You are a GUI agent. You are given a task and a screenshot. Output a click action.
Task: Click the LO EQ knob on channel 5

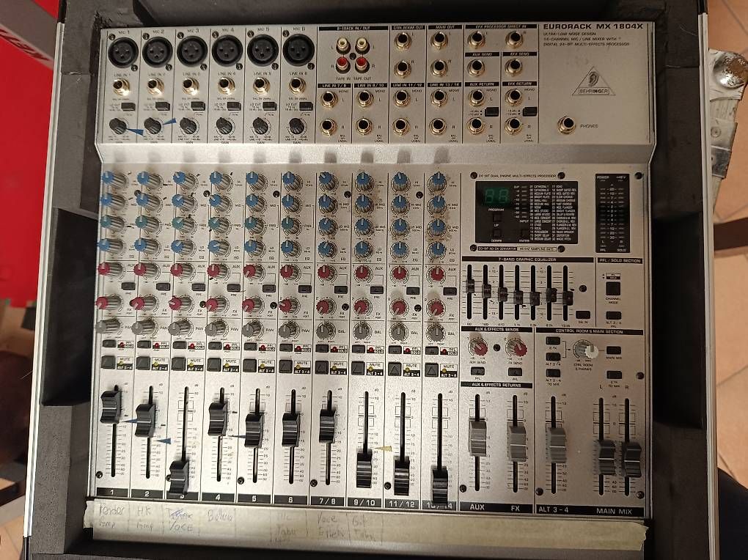[255, 247]
